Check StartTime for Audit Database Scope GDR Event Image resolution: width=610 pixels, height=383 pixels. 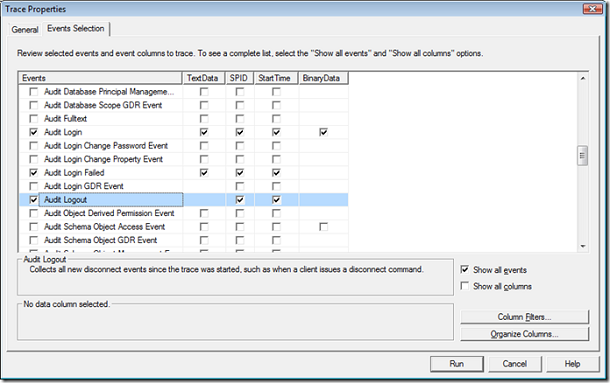[276, 105]
